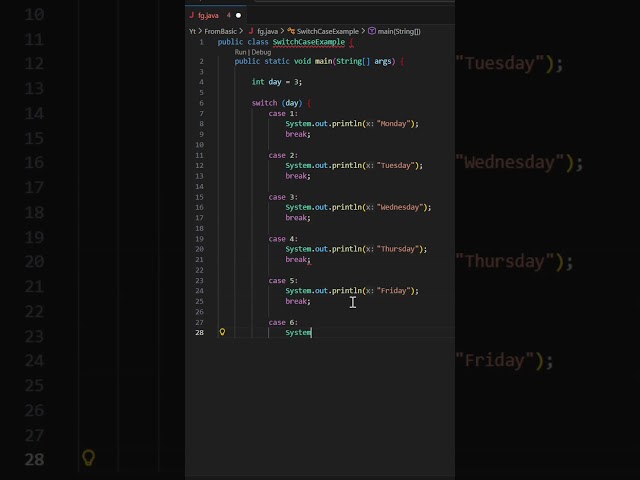
Task: Click the "Wednesday" string in the editor
Action: (x=400, y=207)
